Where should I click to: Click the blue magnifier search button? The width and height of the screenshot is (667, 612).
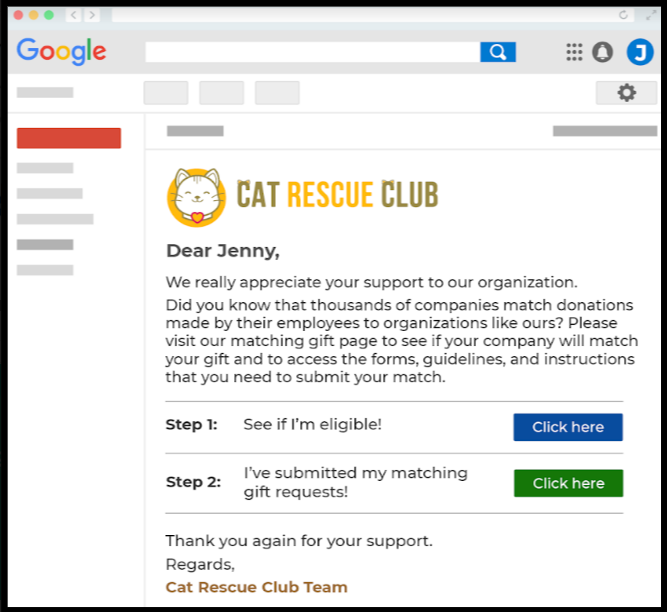498,52
